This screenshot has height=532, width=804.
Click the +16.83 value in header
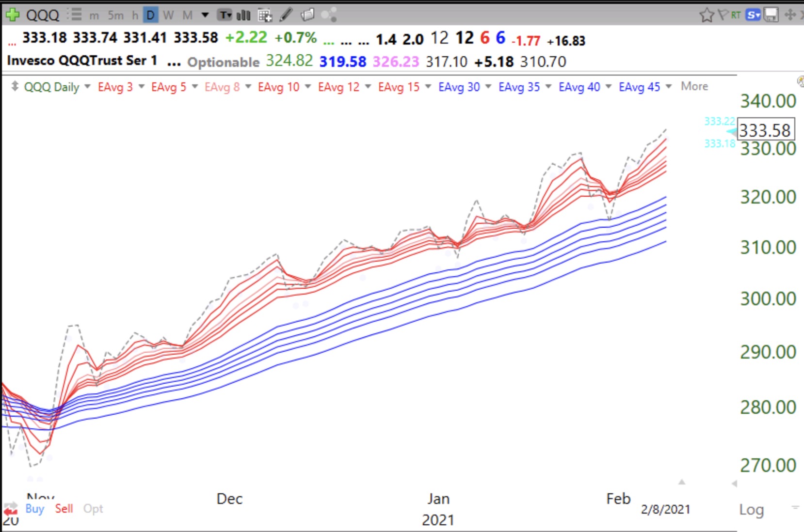coord(566,41)
